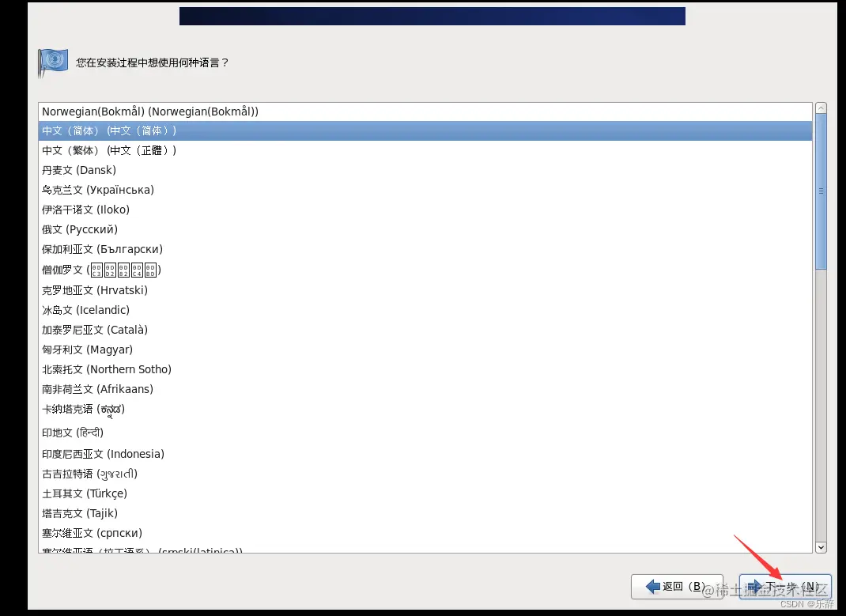The height and width of the screenshot is (616, 846).
Task: Select the 印地文 row
Action: 425,433
